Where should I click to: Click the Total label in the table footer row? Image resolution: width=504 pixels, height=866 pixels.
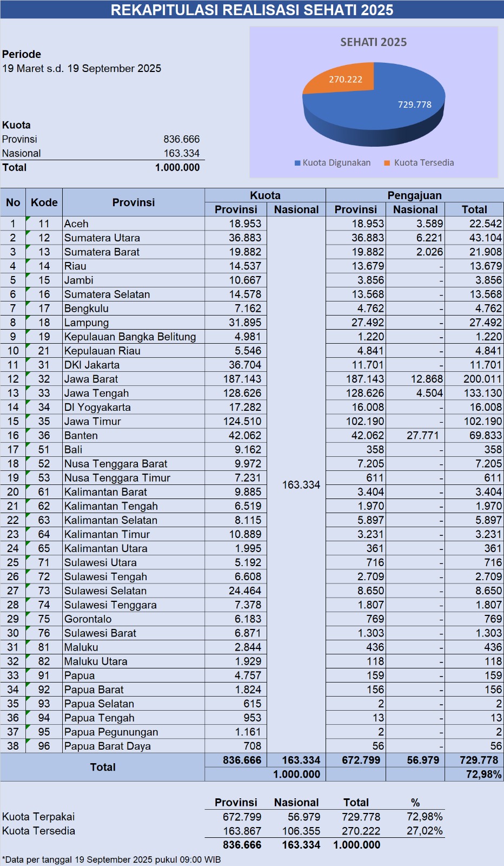(103, 767)
